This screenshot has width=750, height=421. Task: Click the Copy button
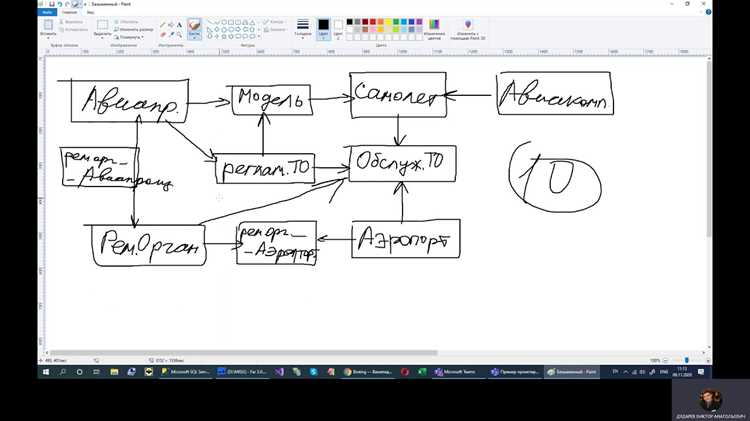73,30
